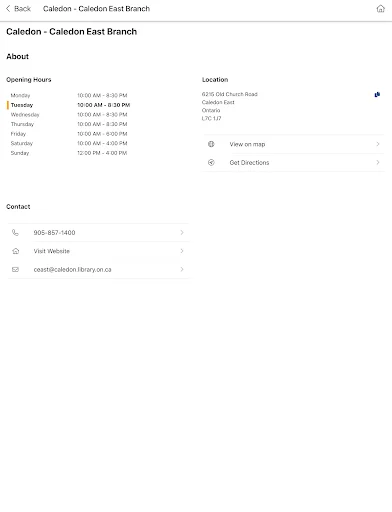The height and width of the screenshot is (512, 392).
Task: Click the back arrow chevron icon
Action: (x=8, y=9)
